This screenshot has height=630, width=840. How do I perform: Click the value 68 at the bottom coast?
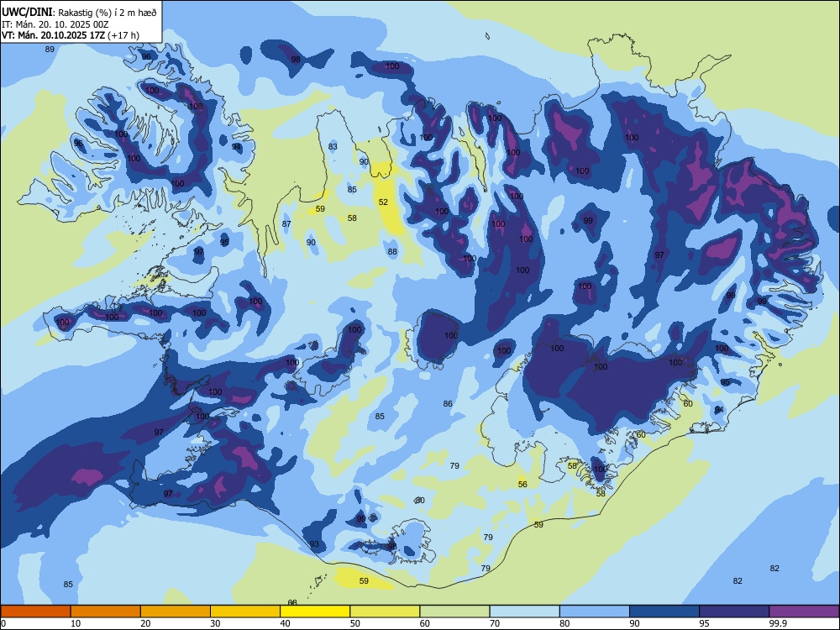[x=292, y=602]
